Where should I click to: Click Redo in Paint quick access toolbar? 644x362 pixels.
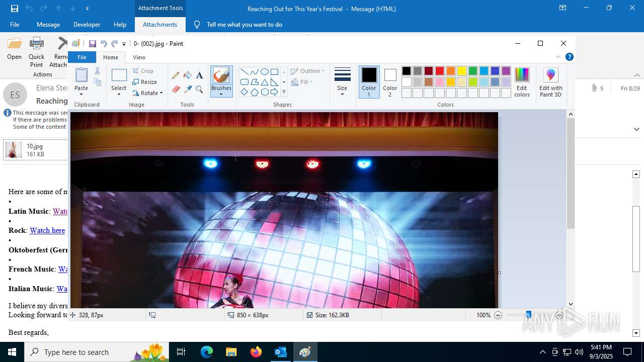[x=115, y=44]
